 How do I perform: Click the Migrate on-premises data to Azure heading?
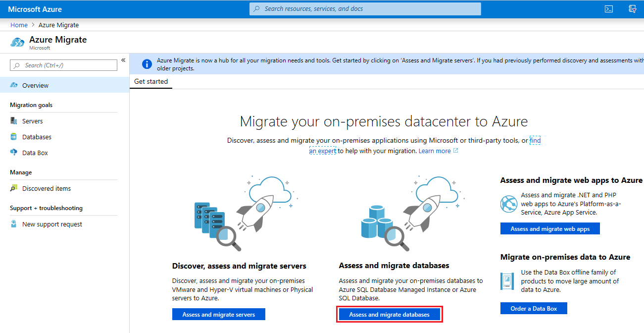[565, 257]
